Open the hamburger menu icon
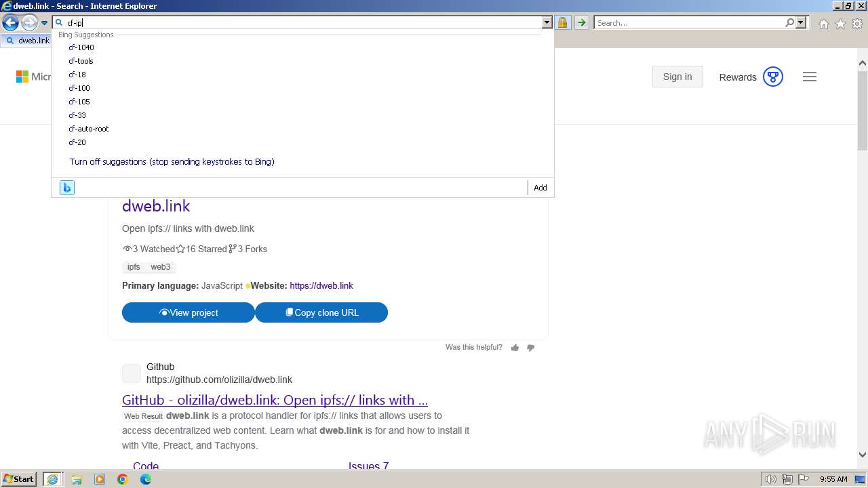Image resolution: width=868 pixels, height=488 pixels. point(810,77)
